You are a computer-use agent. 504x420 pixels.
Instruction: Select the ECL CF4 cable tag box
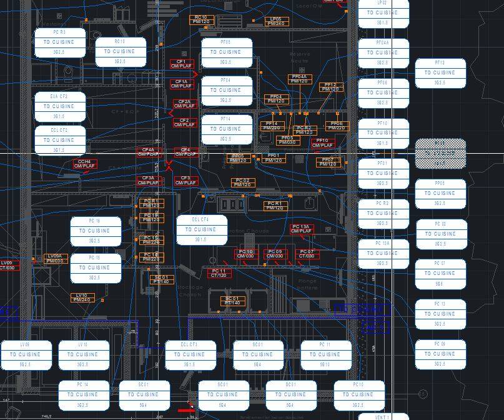tap(201, 229)
